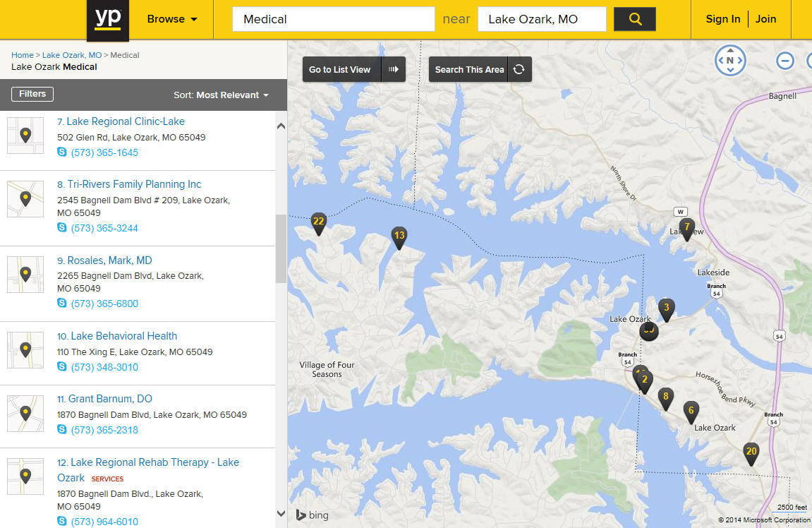
Task: Select map pin number 22
Action: coord(318,223)
